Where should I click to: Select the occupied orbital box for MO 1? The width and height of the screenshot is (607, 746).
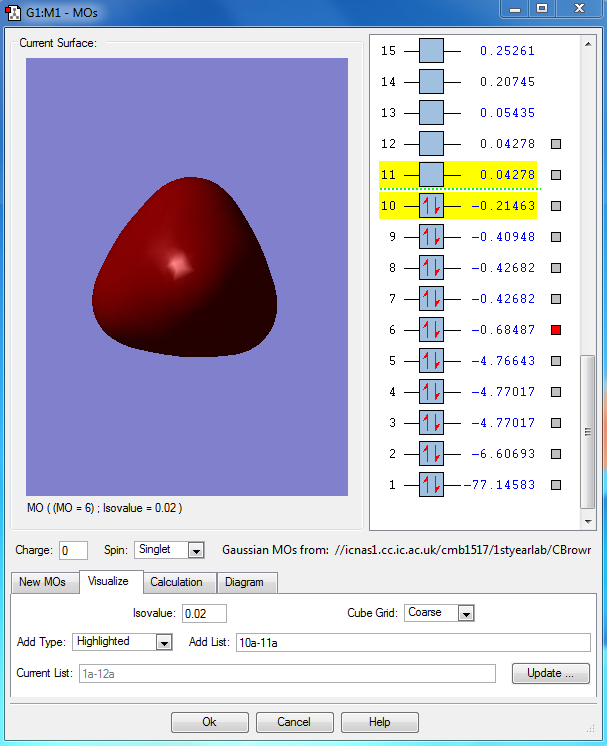click(x=431, y=485)
